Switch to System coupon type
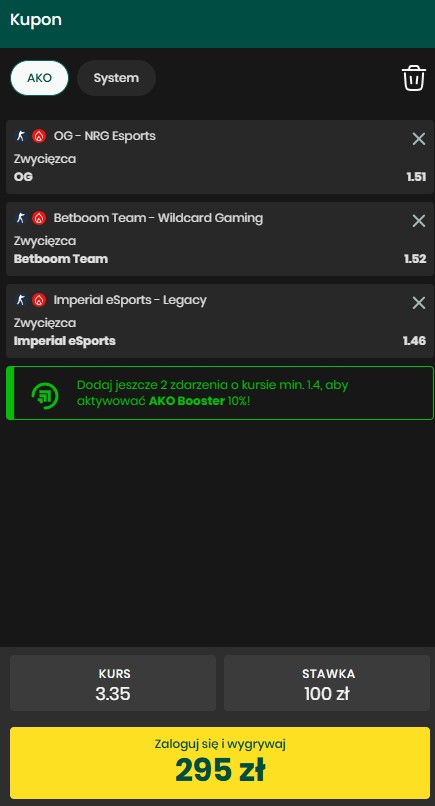This screenshot has height=806, width=435. click(116, 78)
